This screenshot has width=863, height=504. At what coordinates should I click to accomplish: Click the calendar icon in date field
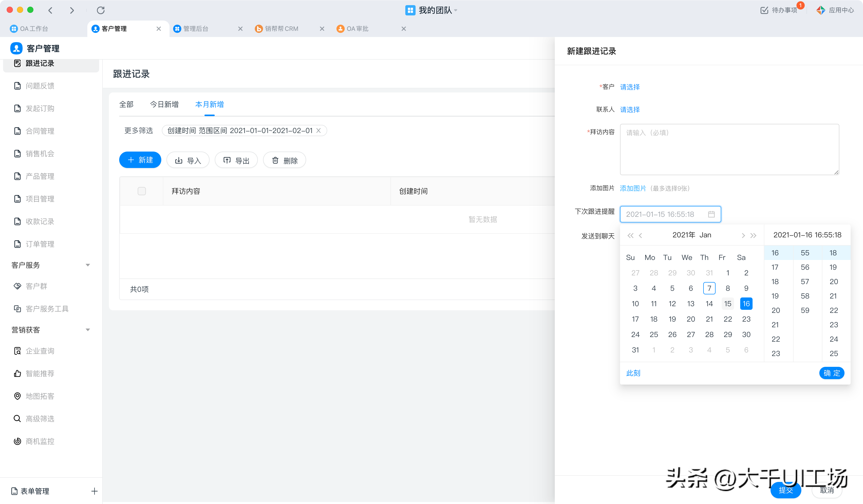click(x=711, y=214)
